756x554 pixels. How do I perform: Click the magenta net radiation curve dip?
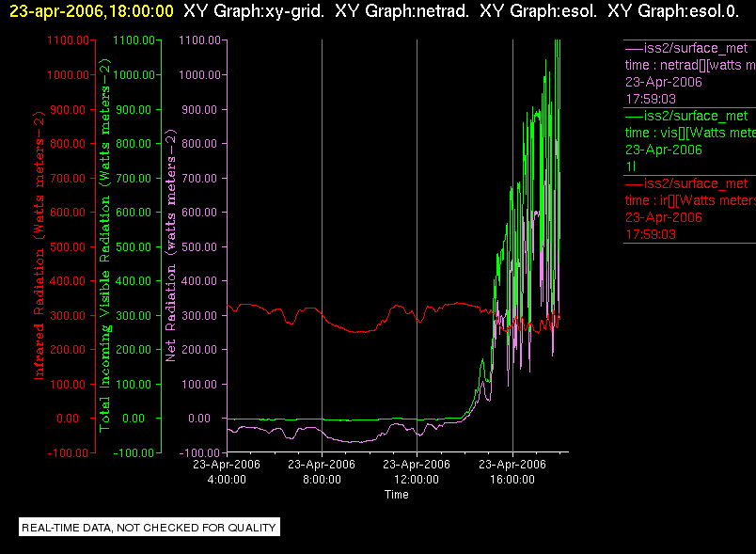pyautogui.click(x=356, y=441)
